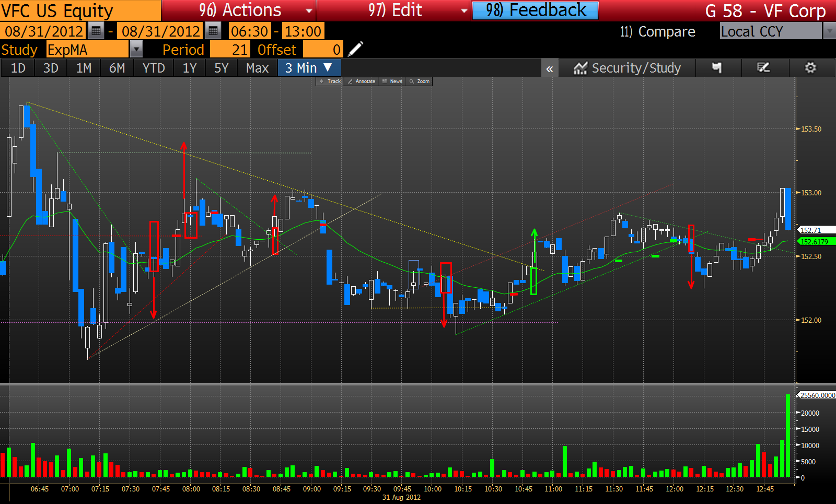The width and height of the screenshot is (836, 504).
Task: Open the start date calendar picker icon
Action: point(96,31)
